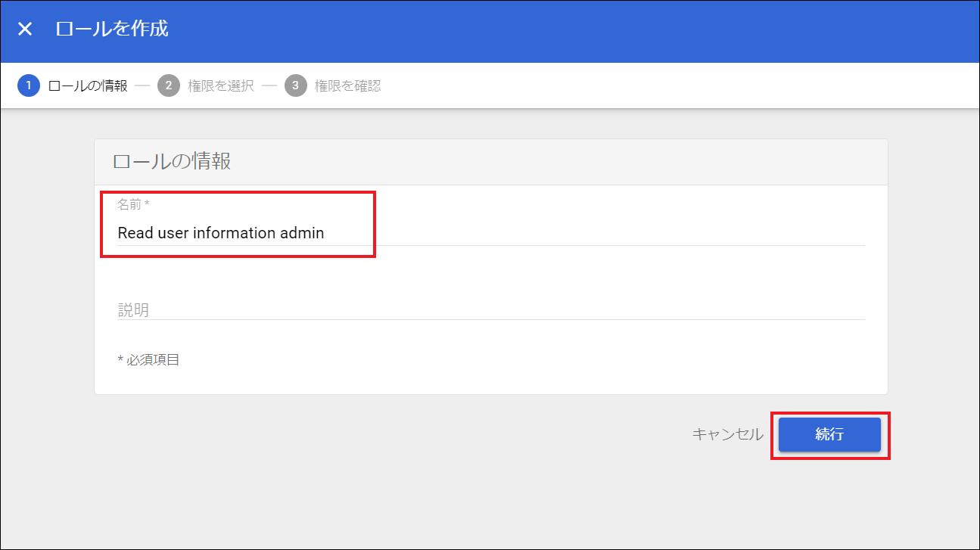Select the ロールの情報 step label
Screen dimensions: 980x550
[x=88, y=85]
